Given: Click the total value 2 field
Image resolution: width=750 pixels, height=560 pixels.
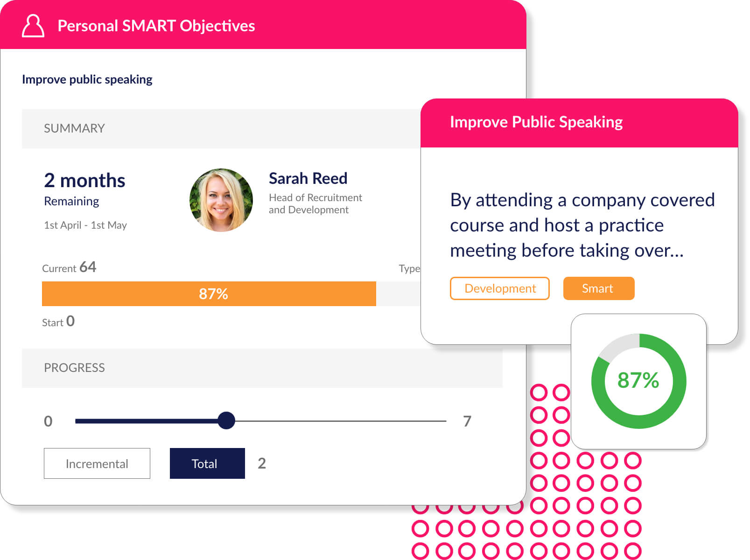Looking at the screenshot, I should click(262, 463).
